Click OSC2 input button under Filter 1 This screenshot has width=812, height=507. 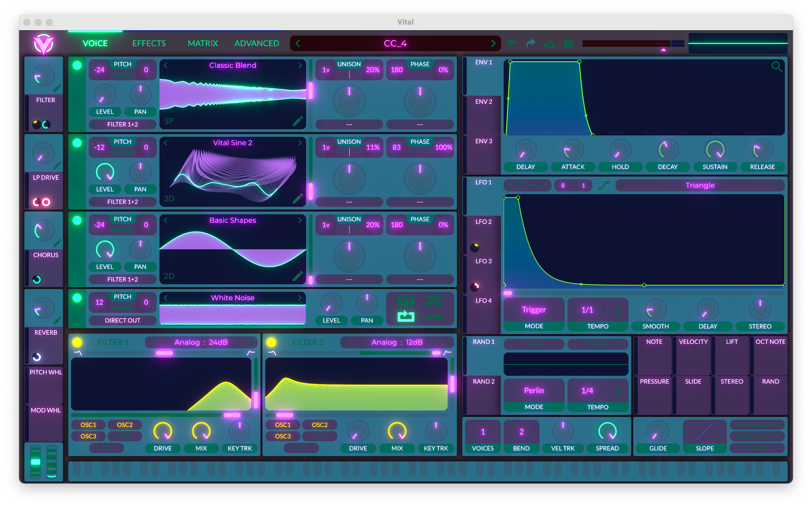(x=124, y=425)
